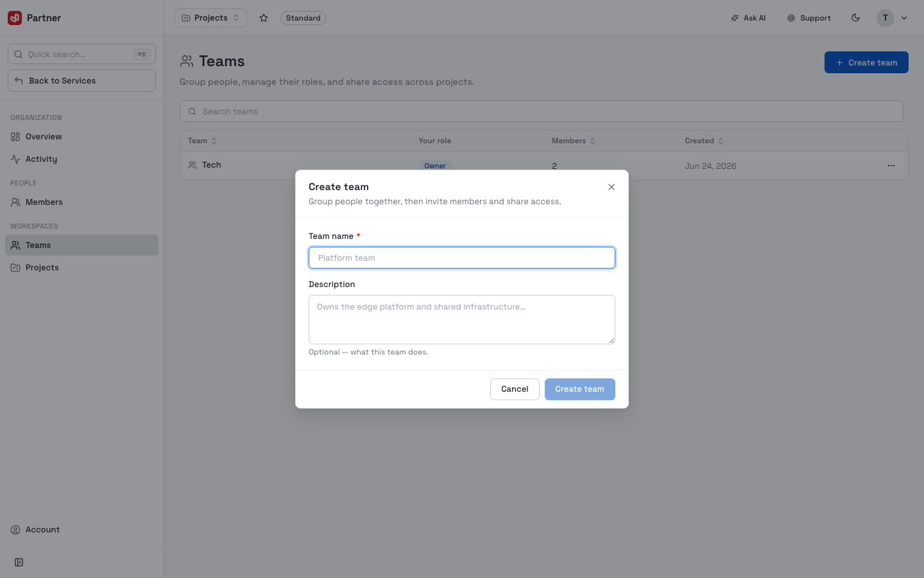Focus the Search teams field
The height and width of the screenshot is (578, 924).
[x=541, y=111]
